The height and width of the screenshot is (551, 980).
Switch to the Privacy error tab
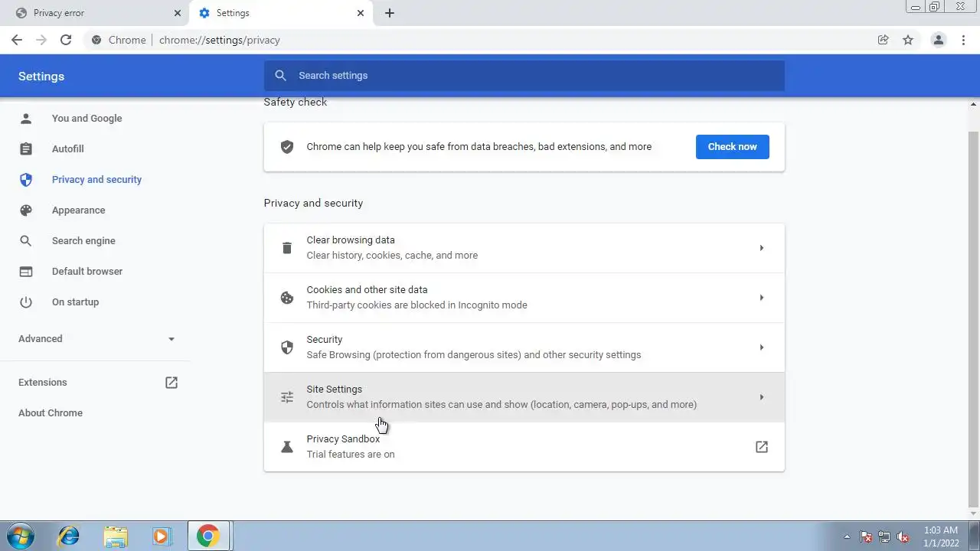(96, 13)
